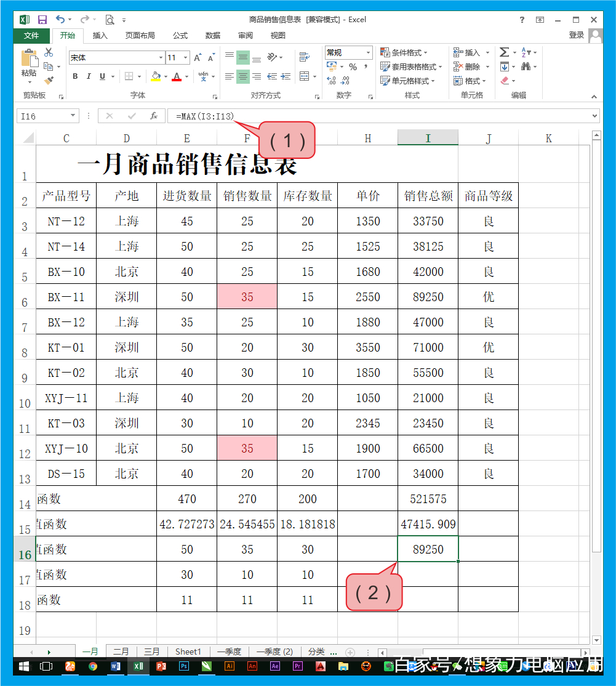616x686 pixels.
Task: Click the 文件 button
Action: [31, 35]
